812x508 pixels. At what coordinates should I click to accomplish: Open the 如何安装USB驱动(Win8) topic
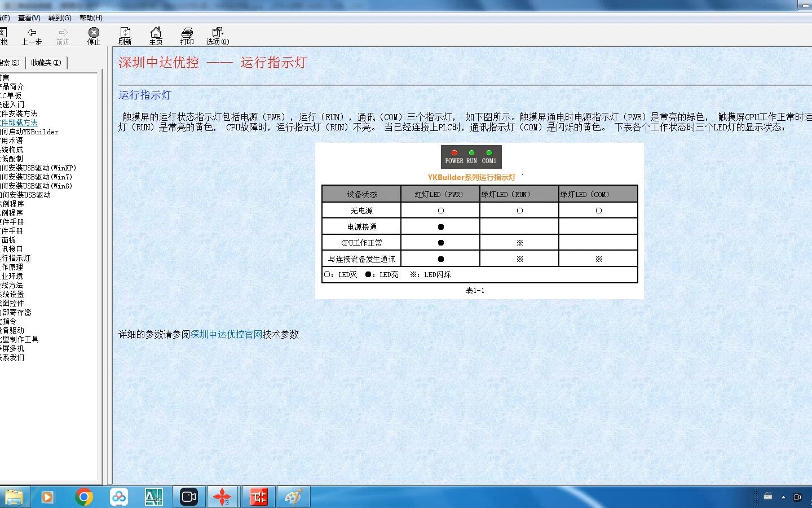click(36, 186)
